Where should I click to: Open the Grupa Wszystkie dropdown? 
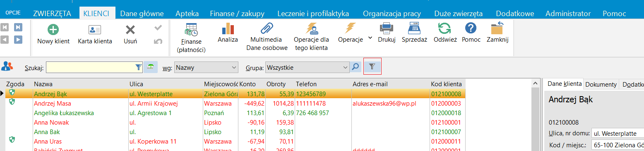click(308, 67)
